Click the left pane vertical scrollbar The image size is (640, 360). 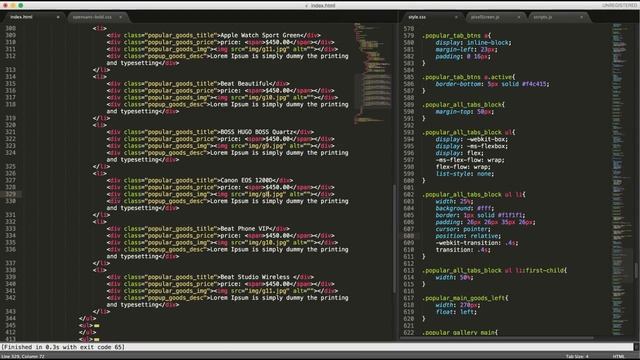point(394,239)
